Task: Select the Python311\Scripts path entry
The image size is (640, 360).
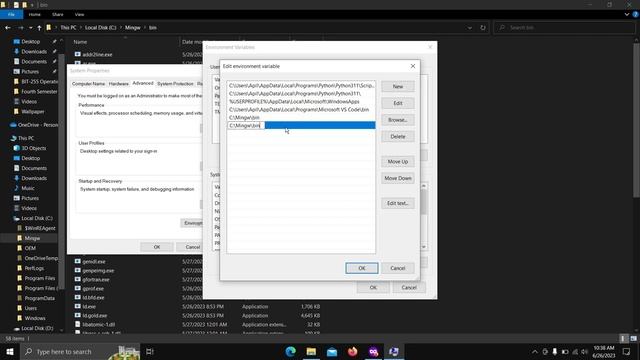Action: point(301,86)
